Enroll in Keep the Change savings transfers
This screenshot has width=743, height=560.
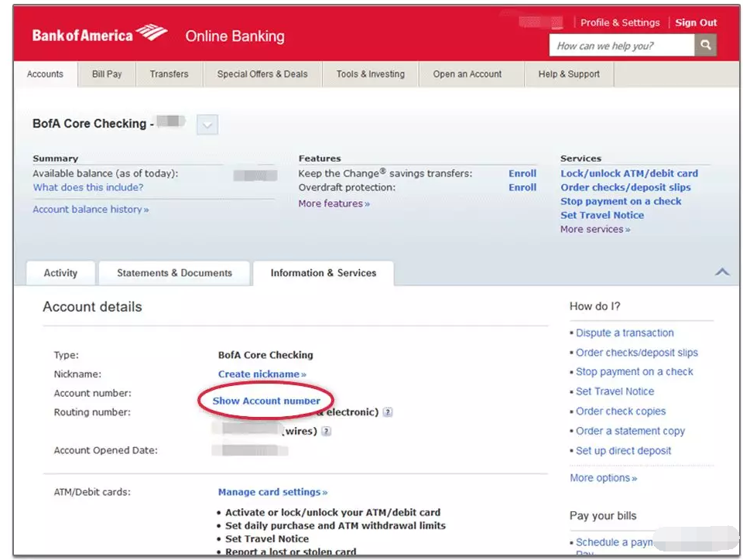coord(522,173)
